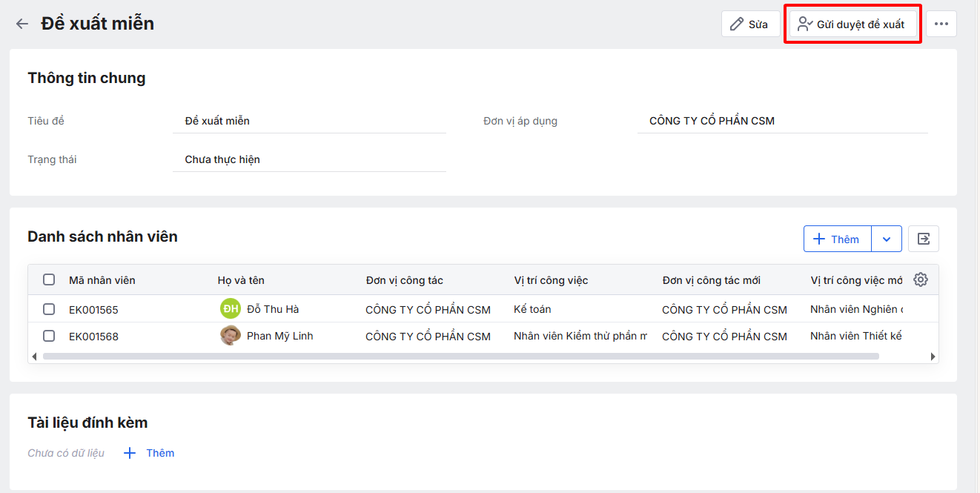Screen dimensions: 980x493
Task: Click the Thêm attachment link
Action: pos(160,453)
